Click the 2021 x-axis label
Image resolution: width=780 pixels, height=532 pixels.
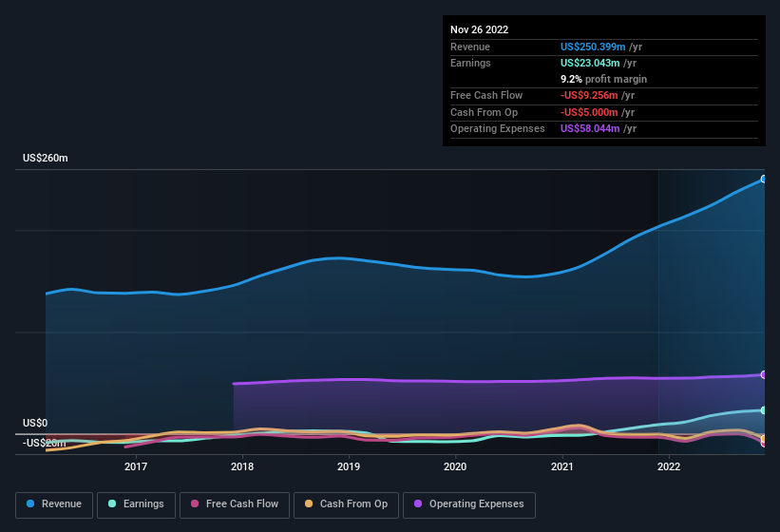click(x=562, y=466)
